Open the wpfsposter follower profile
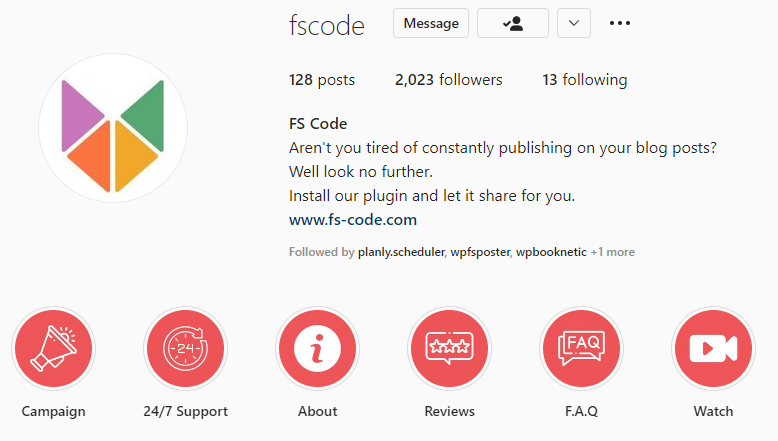 tap(480, 252)
